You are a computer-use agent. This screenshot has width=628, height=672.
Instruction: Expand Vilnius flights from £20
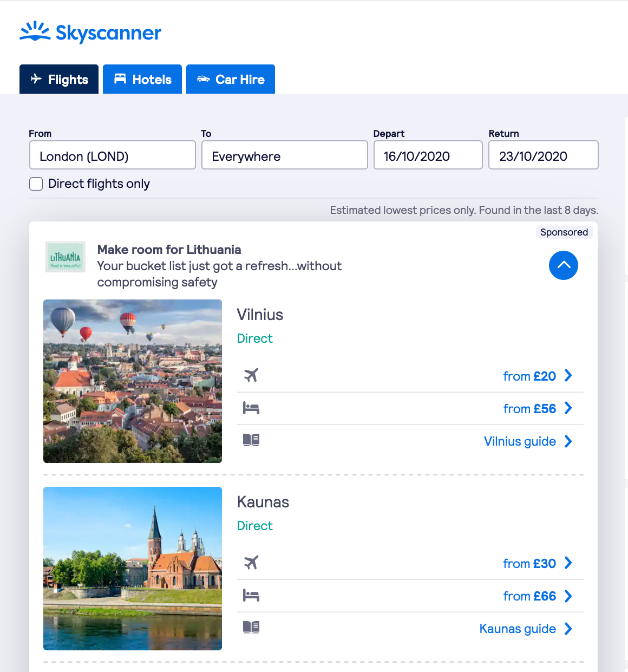(x=568, y=375)
